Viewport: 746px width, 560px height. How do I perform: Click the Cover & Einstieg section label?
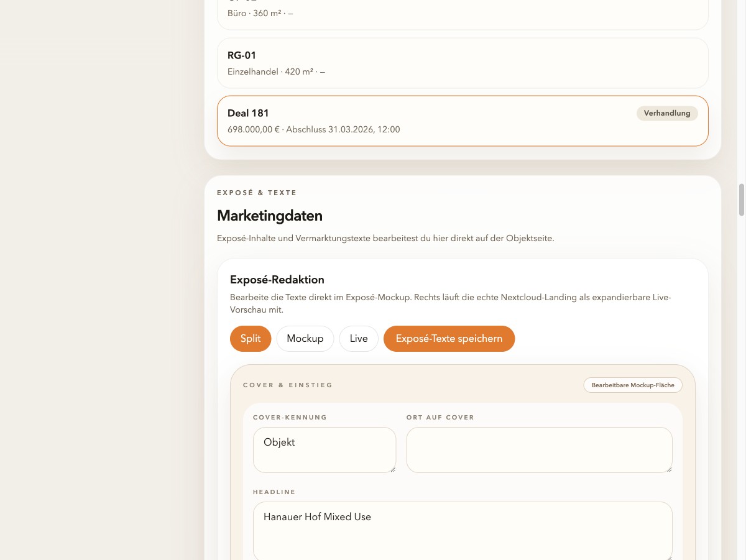pos(288,385)
